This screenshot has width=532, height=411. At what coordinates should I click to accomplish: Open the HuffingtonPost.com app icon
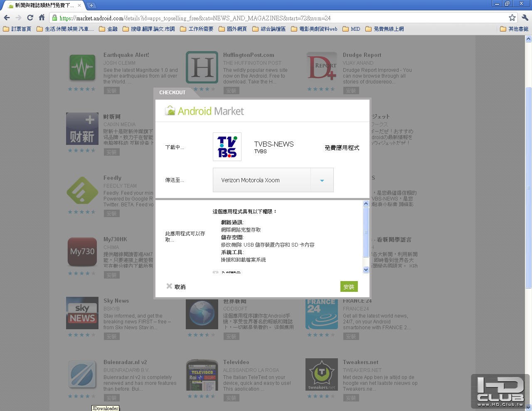click(202, 67)
